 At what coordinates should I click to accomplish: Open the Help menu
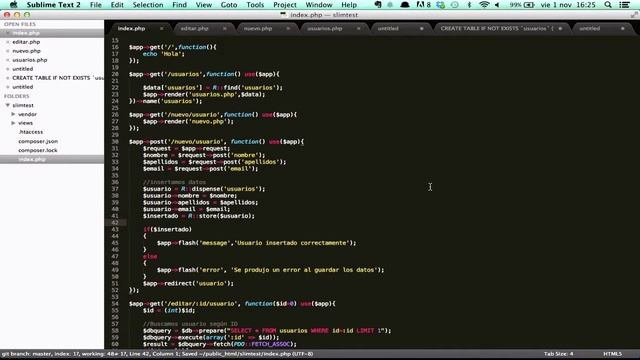pyautogui.click(x=349, y=5)
